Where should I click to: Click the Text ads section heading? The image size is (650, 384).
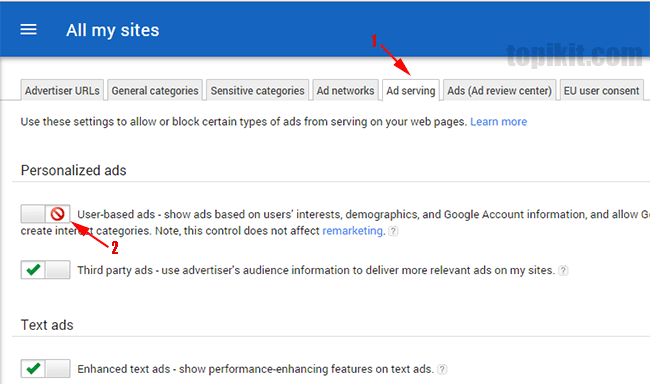pyautogui.click(x=47, y=325)
